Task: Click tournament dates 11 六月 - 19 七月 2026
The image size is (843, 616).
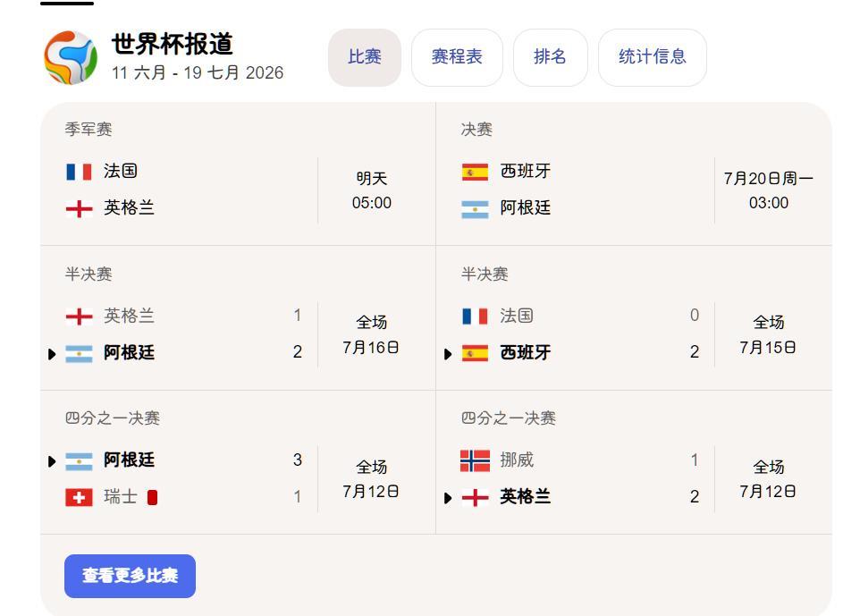Action: [x=198, y=72]
